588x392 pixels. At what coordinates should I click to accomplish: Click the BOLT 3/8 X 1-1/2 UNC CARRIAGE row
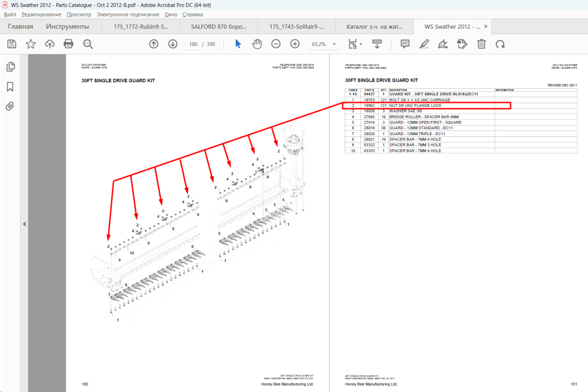pos(461,100)
